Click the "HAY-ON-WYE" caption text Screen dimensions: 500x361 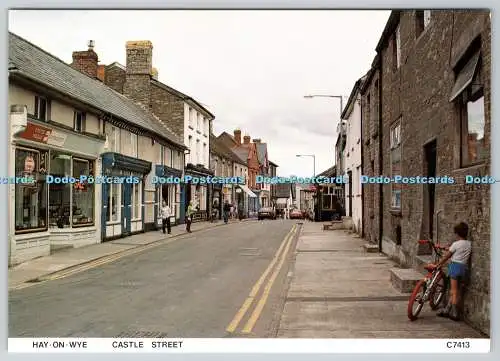(60, 345)
